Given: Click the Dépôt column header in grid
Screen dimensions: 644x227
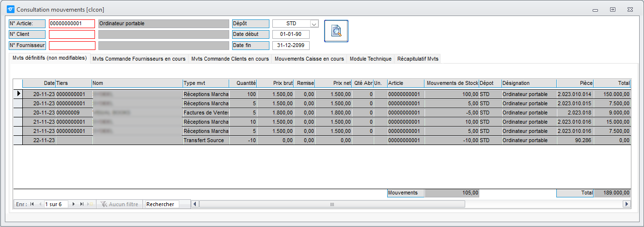Looking at the screenshot, I should [x=490, y=83].
